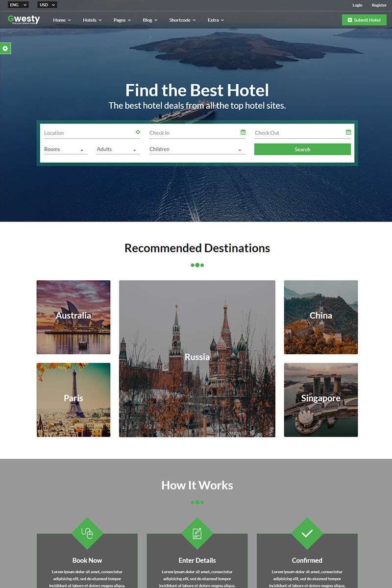392x588 pixels.
Task: Click the Submit Hotel button
Action: [x=364, y=20]
